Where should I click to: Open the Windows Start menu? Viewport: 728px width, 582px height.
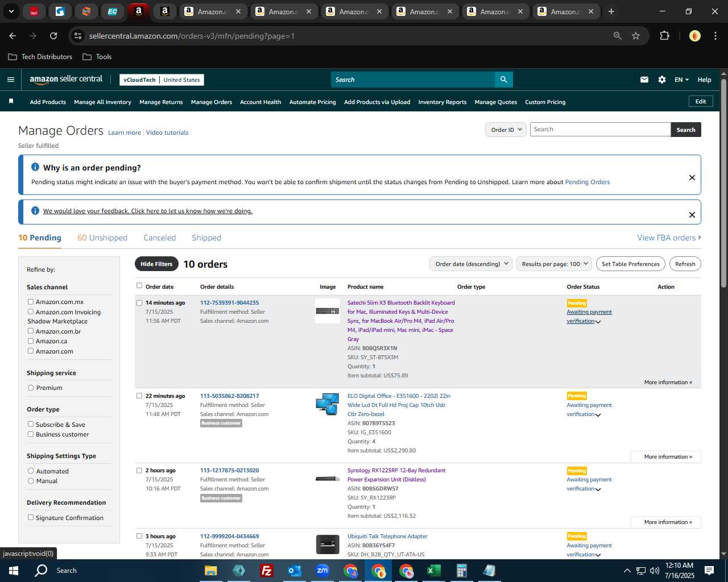(13, 571)
